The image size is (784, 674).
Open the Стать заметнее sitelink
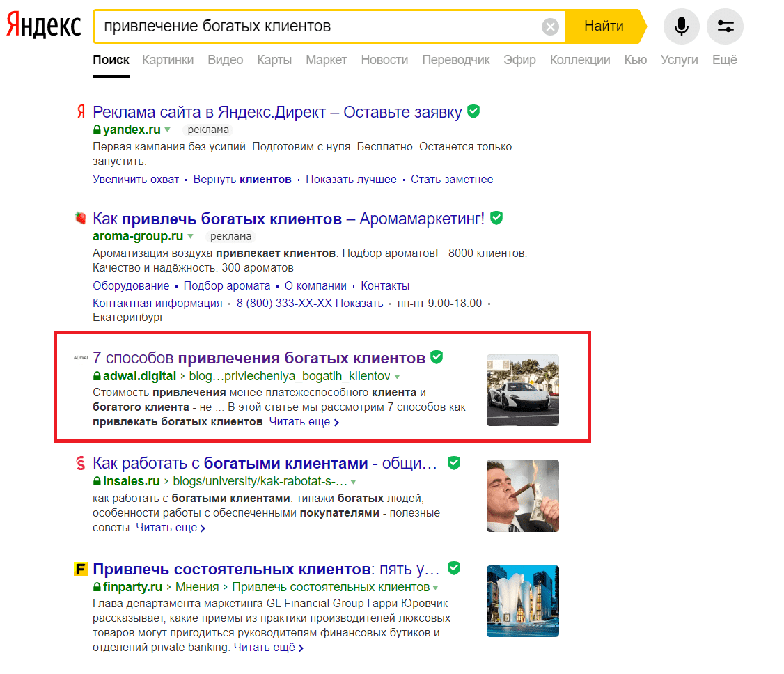click(451, 179)
